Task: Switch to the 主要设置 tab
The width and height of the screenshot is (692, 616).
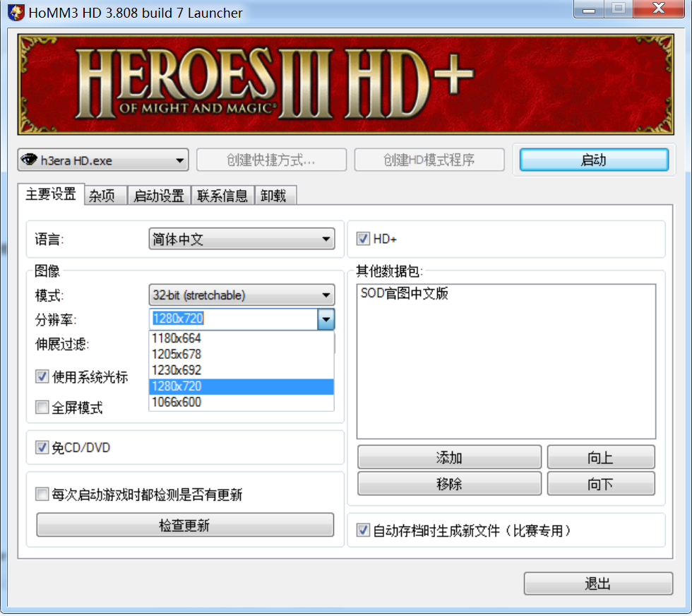Action: coord(51,194)
